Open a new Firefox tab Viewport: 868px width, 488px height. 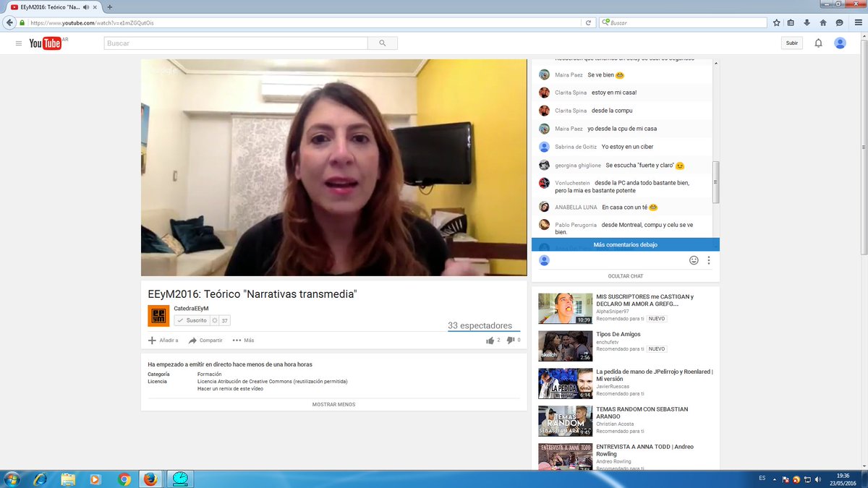(x=110, y=7)
